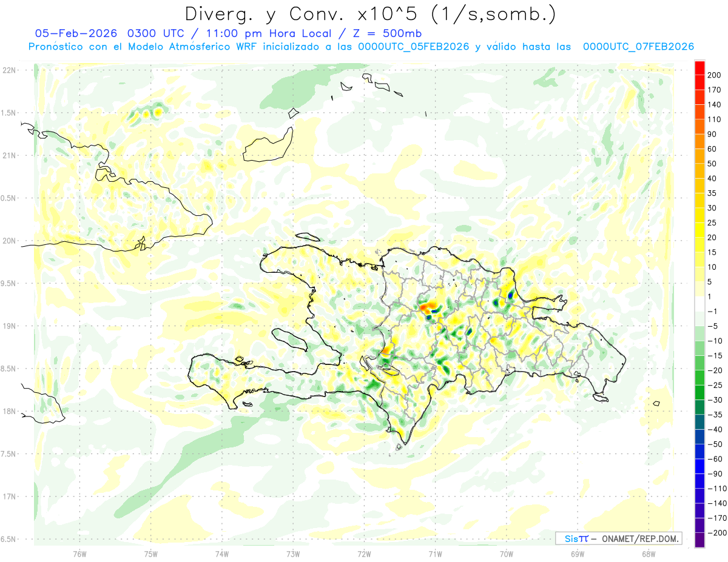The image size is (728, 562).
Task: Click the dark purple segment below -200
Action: pyautogui.click(x=700, y=540)
